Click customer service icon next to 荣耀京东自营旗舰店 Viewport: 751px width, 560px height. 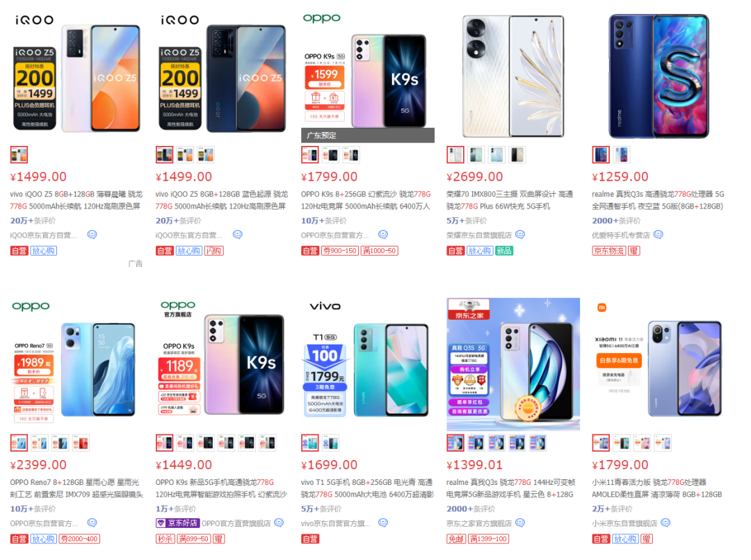point(520,235)
